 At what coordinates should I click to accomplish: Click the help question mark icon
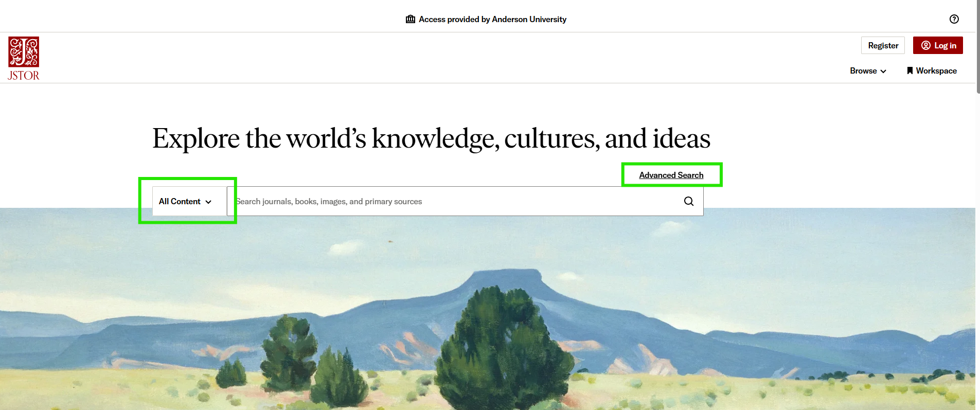point(954,19)
